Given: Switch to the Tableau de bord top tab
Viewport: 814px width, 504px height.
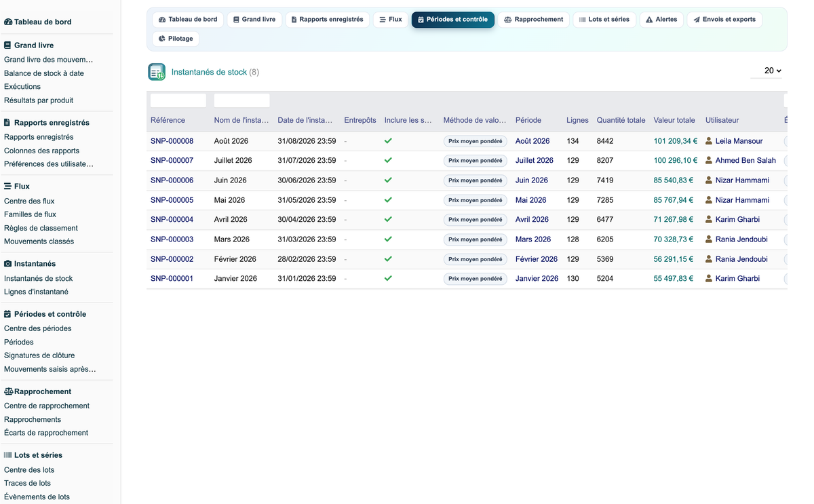Looking at the screenshot, I should tap(188, 20).
